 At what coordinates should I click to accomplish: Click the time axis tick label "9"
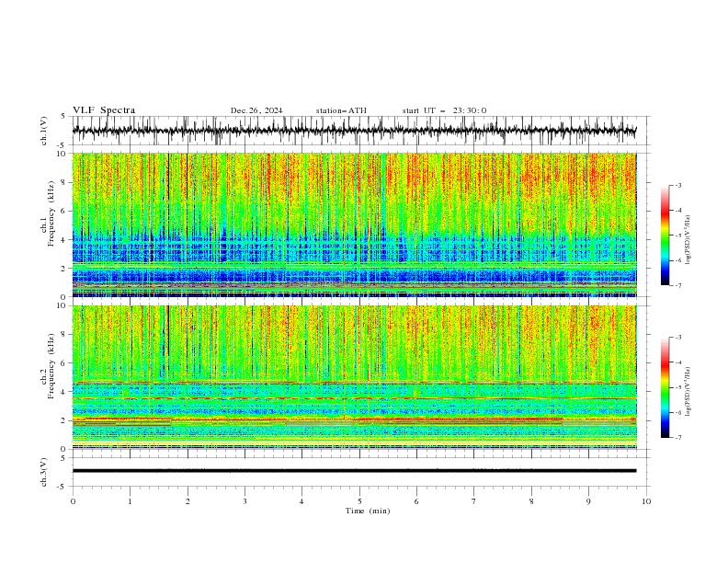pyautogui.click(x=588, y=501)
